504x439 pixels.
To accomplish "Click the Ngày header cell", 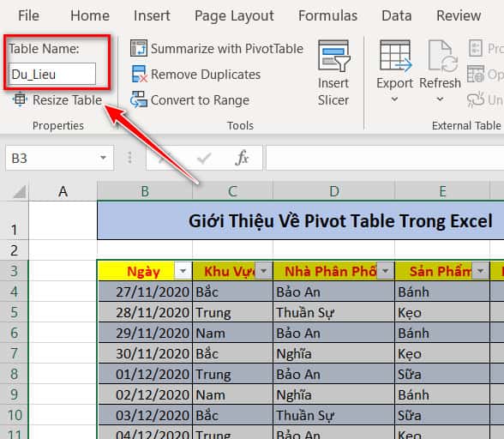I will coord(145,271).
